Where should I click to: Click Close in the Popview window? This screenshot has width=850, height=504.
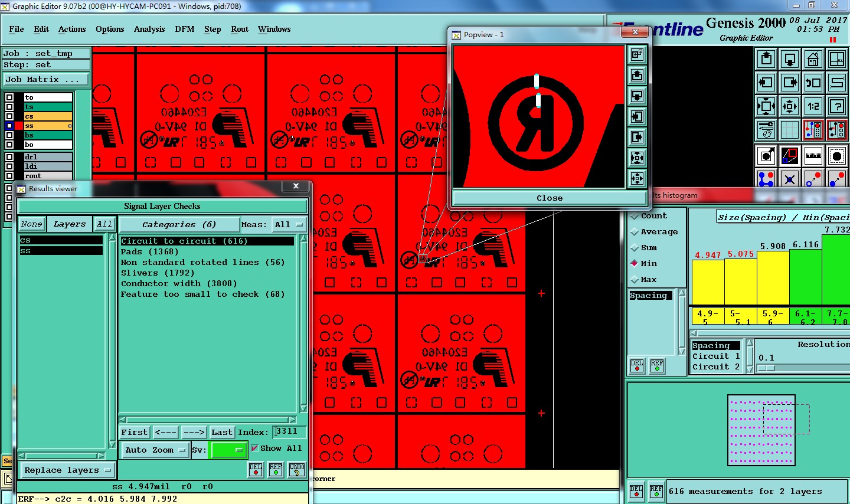550,198
